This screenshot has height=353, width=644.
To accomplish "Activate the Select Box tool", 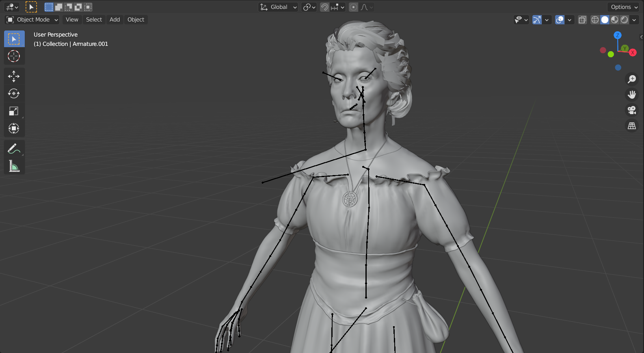I will (14, 39).
